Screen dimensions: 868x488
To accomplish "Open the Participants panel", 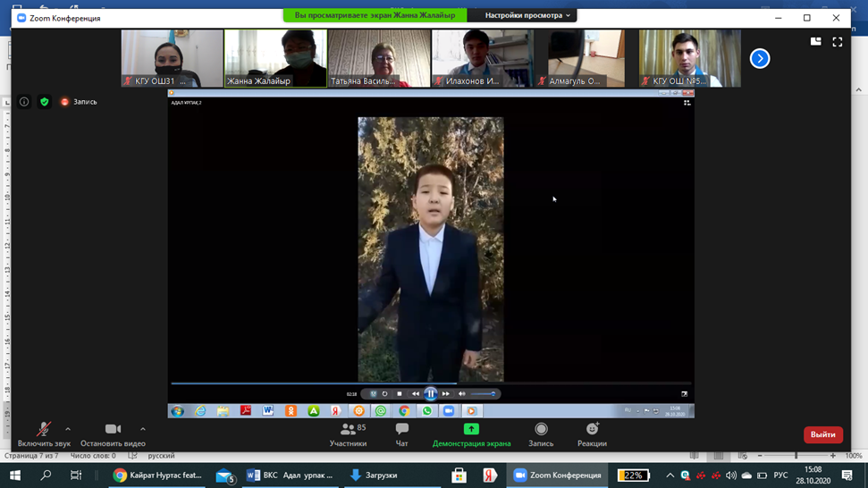I will [348, 434].
